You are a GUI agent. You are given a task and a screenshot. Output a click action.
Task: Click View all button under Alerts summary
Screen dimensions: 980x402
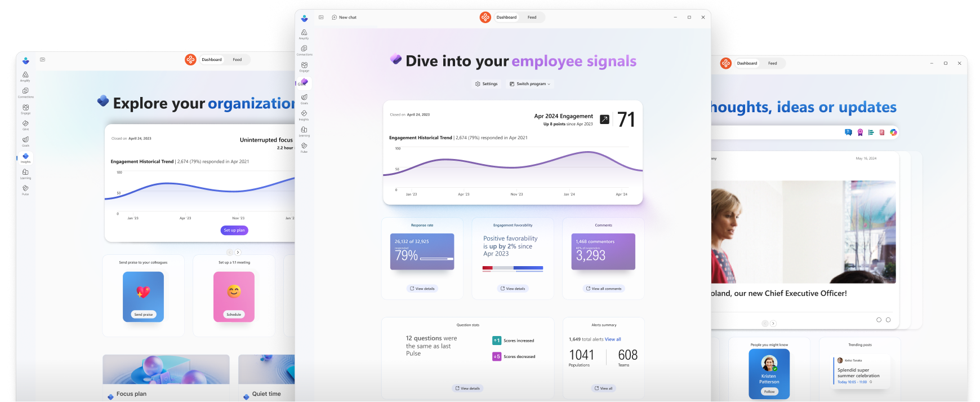coord(604,388)
